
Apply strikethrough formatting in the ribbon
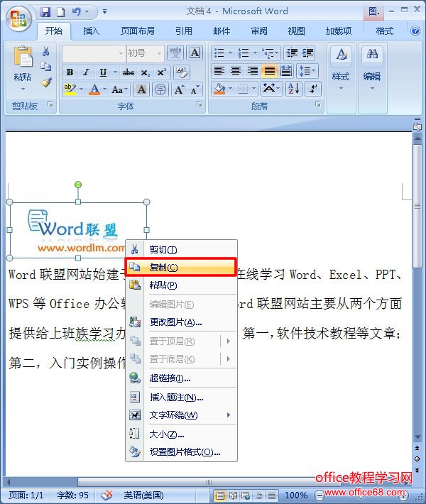tap(129, 72)
